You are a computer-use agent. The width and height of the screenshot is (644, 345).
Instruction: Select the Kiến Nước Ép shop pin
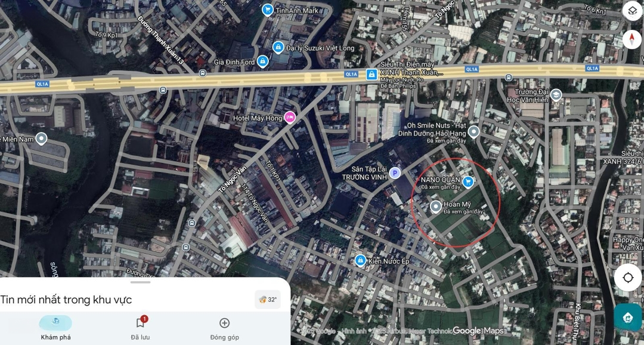tap(361, 260)
